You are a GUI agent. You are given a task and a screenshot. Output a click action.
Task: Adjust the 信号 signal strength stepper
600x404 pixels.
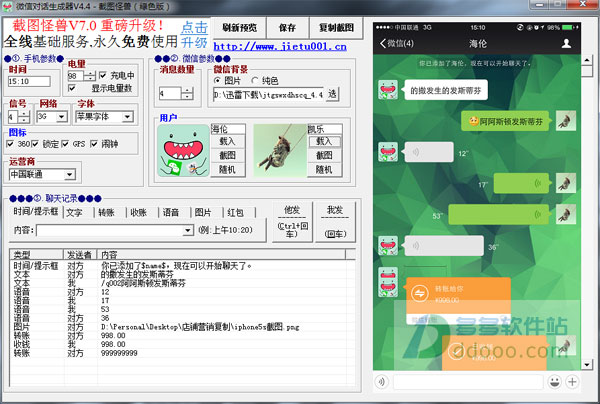pos(24,117)
